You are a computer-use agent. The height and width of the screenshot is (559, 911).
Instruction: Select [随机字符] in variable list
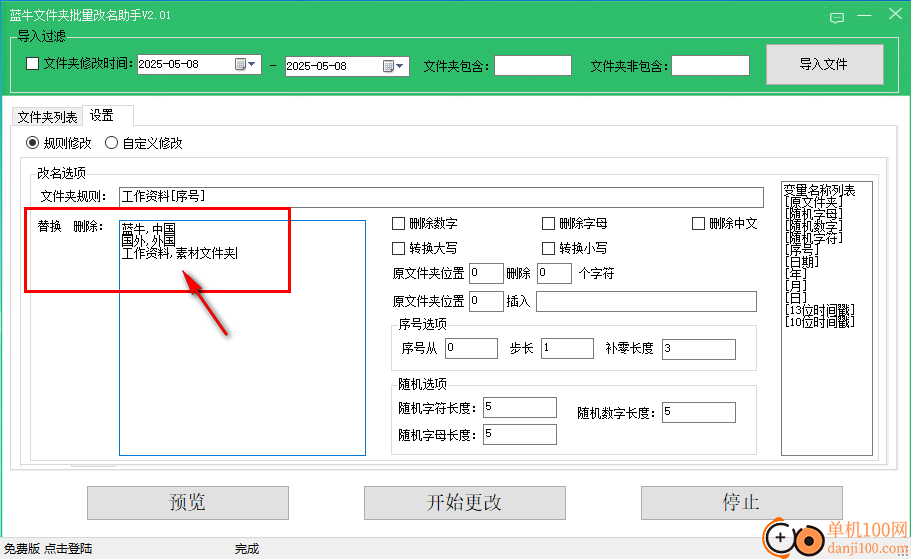click(813, 238)
